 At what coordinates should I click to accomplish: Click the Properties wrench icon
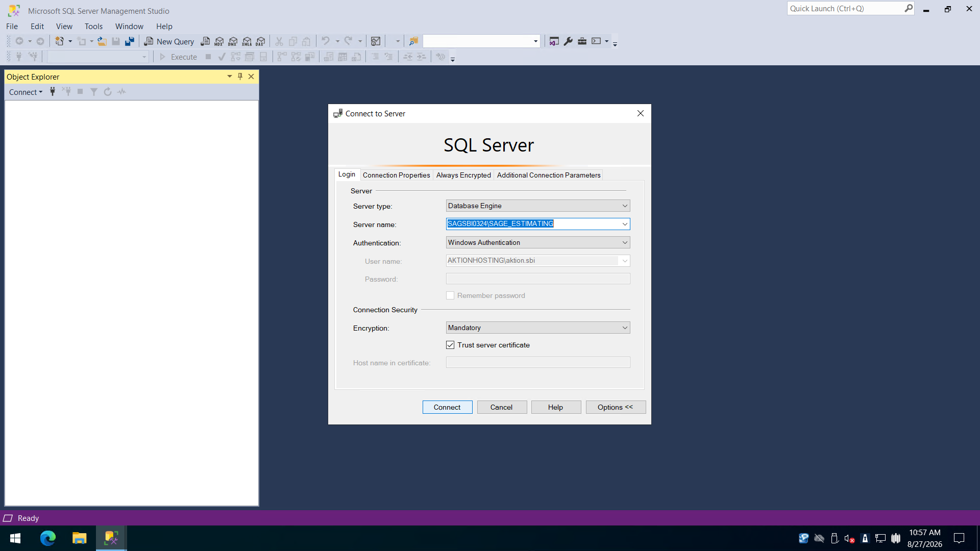coord(568,41)
